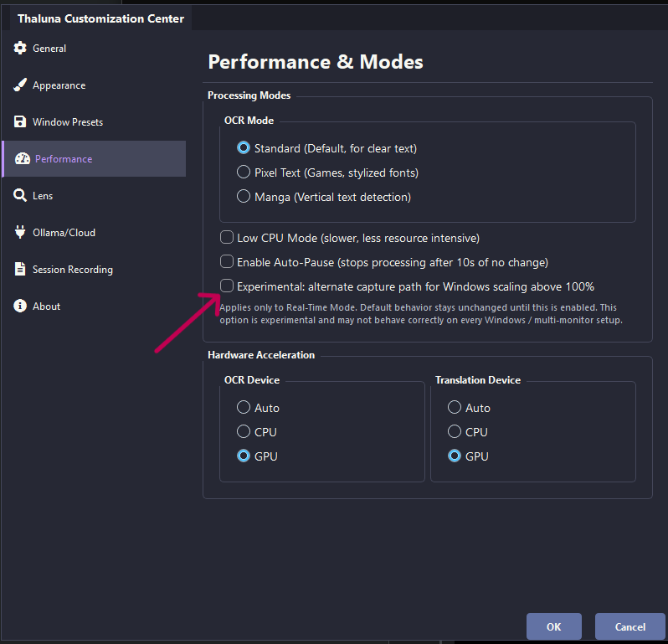Select GPU under OCR Device

(x=244, y=456)
